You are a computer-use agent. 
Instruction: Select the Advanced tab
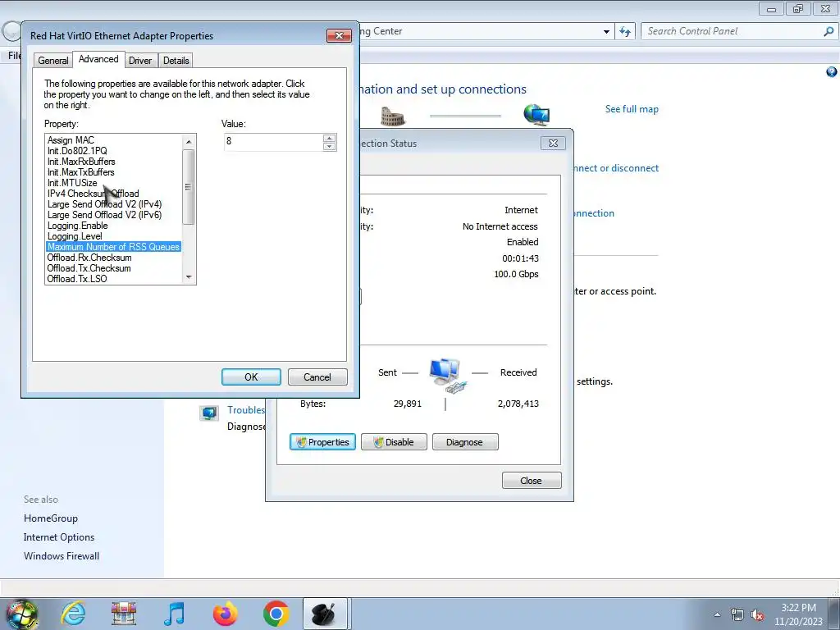[x=98, y=59]
